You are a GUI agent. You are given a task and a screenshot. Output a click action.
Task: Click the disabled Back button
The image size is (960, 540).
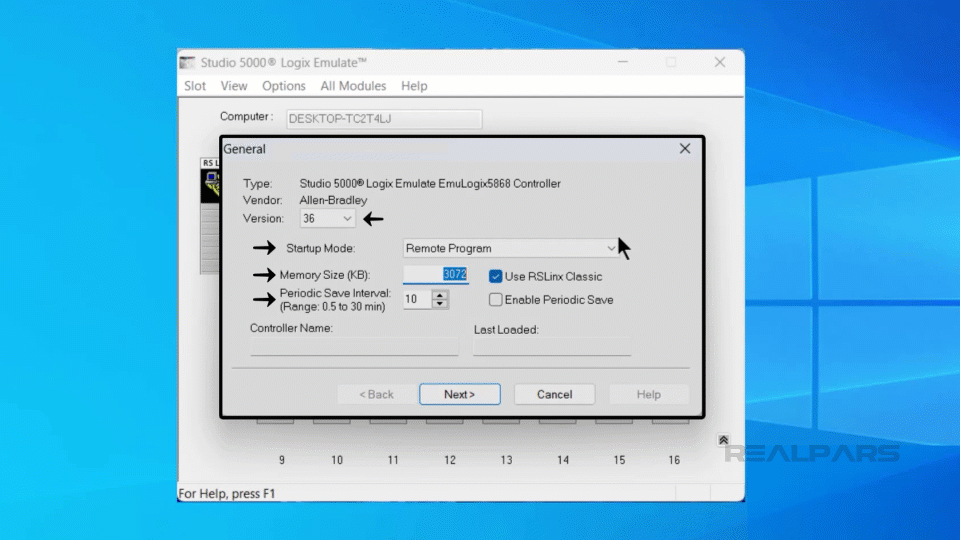point(376,394)
